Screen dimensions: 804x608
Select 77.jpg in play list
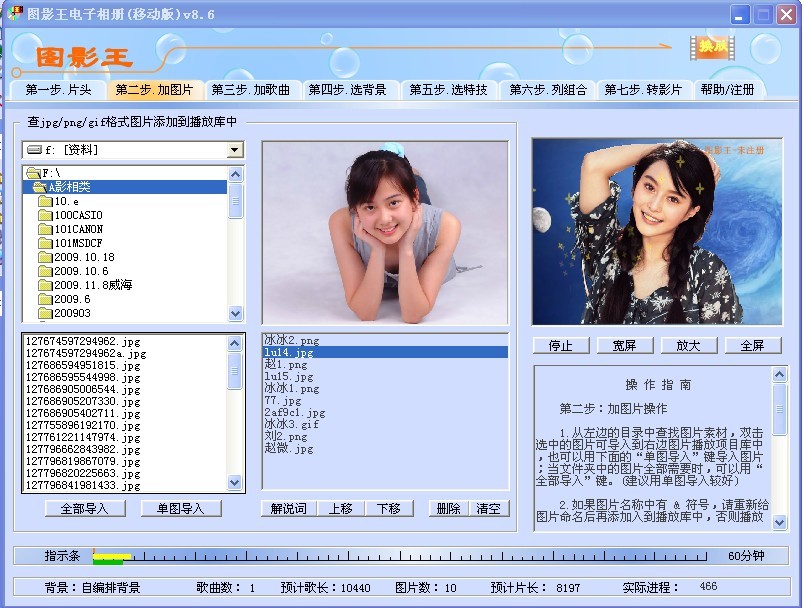(x=283, y=400)
